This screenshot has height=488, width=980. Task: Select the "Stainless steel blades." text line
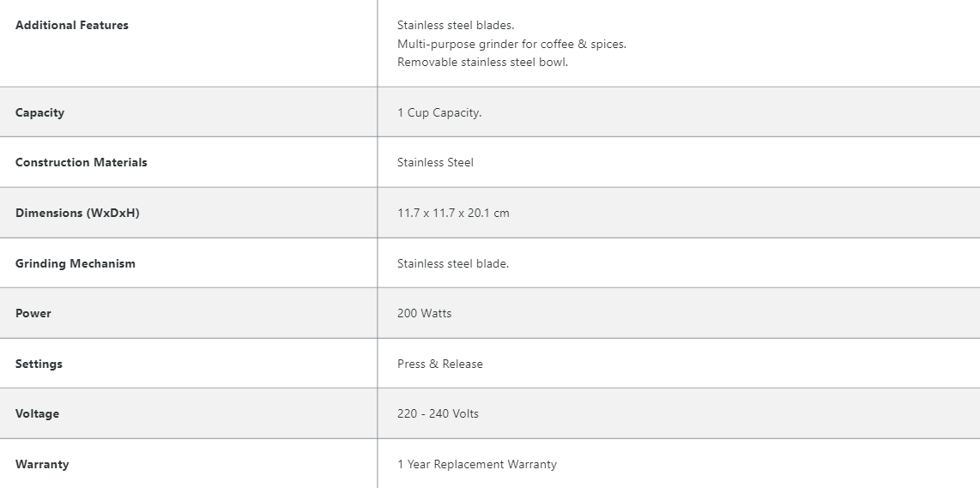pyautogui.click(x=456, y=26)
